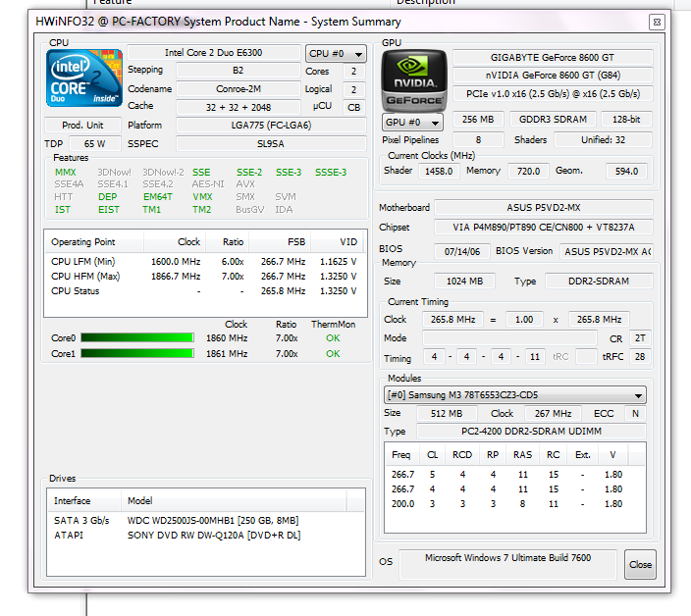This screenshot has width=691, height=616.
Task: Click the SSSE-3 feature label
Action: (331, 173)
